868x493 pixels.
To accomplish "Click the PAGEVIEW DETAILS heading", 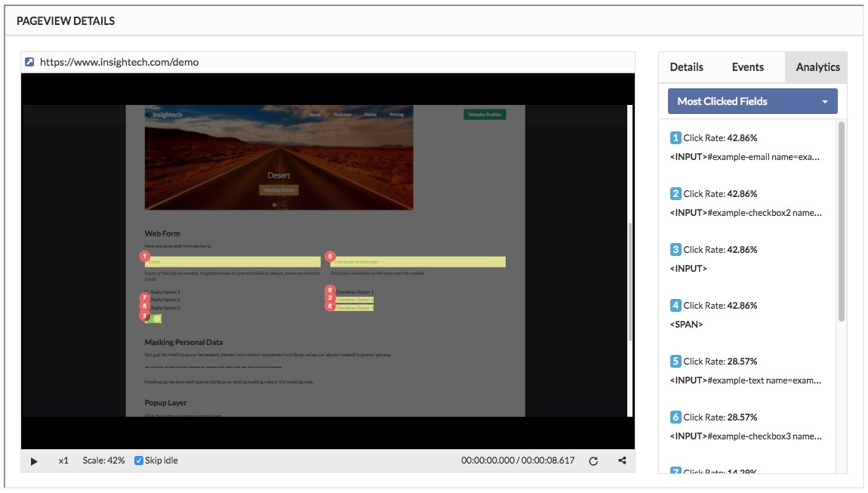I will tap(66, 21).
